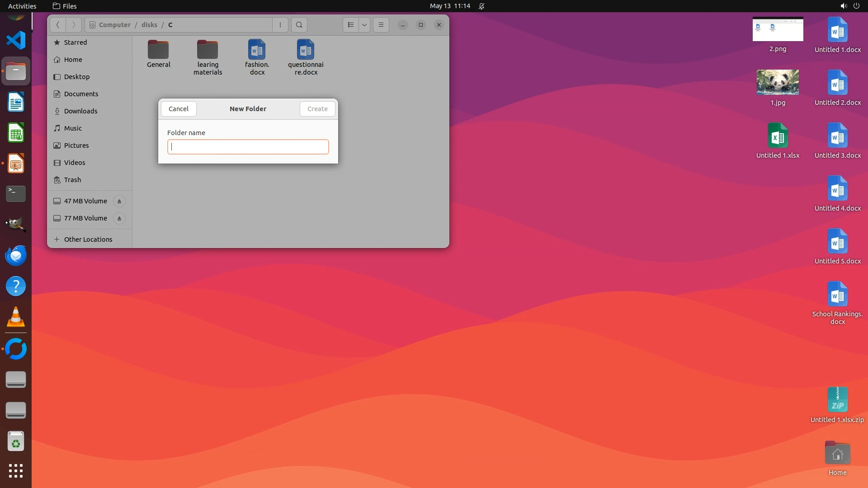The width and height of the screenshot is (868, 488).
Task: Click the Create button in dialog
Action: (x=317, y=109)
